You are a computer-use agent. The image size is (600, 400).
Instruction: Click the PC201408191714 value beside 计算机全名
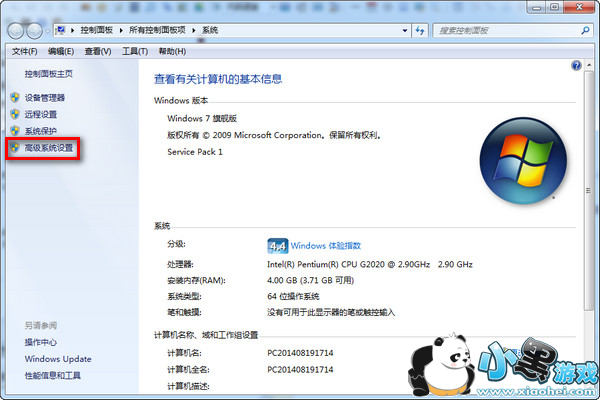pyautogui.click(x=300, y=370)
